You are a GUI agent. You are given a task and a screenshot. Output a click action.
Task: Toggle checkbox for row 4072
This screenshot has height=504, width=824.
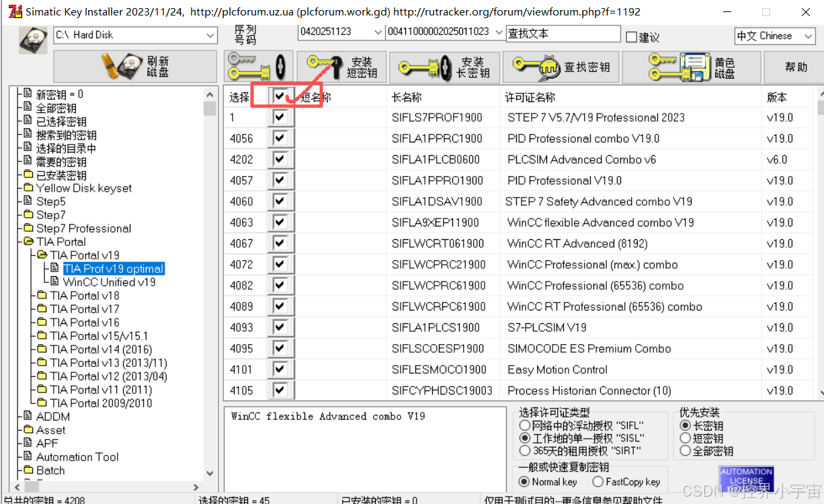tap(280, 264)
